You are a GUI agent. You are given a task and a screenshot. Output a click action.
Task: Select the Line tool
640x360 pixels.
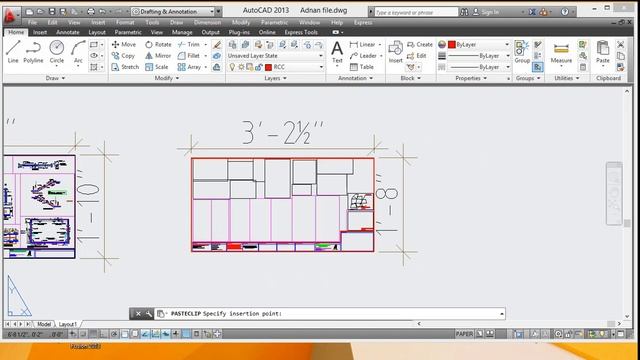pos(13,52)
